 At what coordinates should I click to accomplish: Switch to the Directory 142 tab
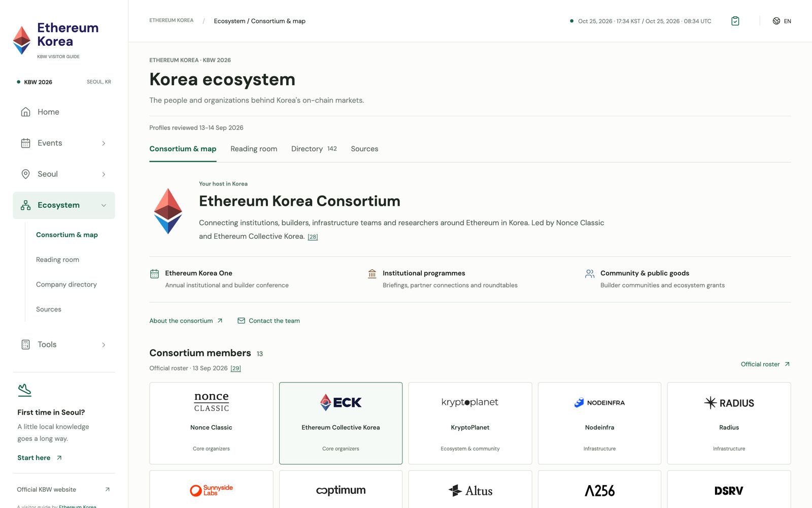[314, 149]
